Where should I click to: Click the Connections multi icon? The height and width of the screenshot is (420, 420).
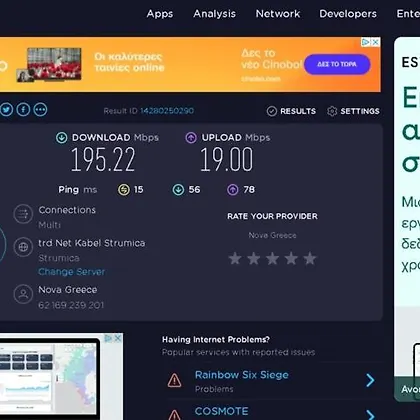tap(23, 214)
